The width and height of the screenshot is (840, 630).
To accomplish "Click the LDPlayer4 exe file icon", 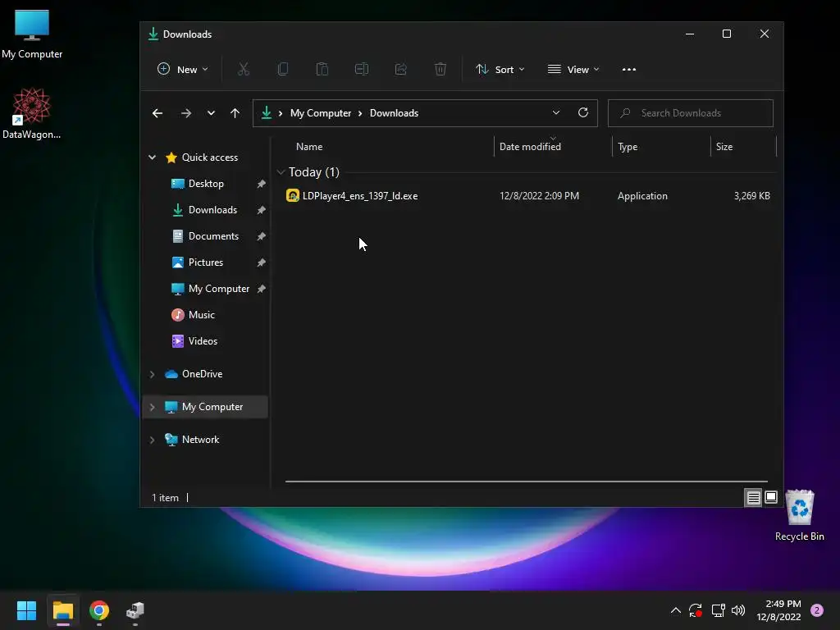I will 293,195.
